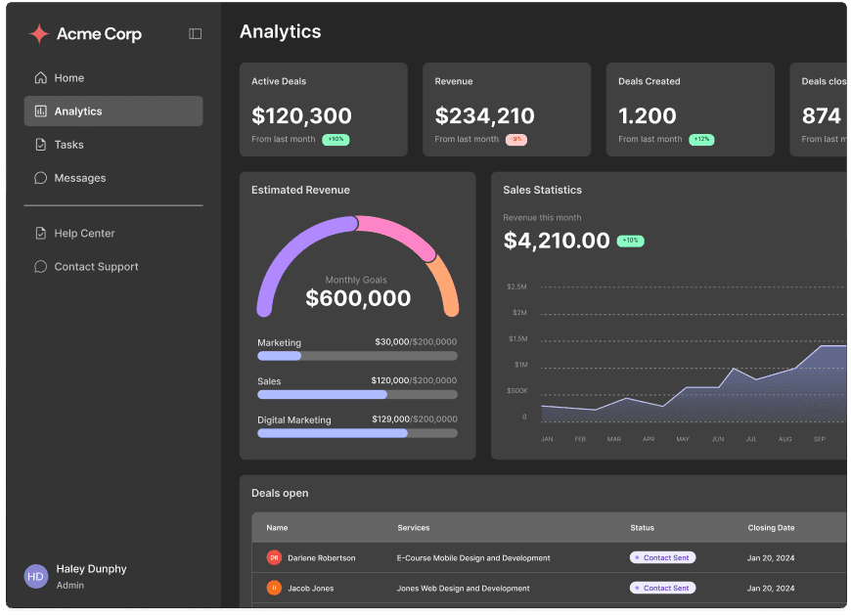Image resolution: width=851 pixels, height=616 pixels.
Task: Click the Analytics chart icon in sidebar
Action: tap(41, 111)
